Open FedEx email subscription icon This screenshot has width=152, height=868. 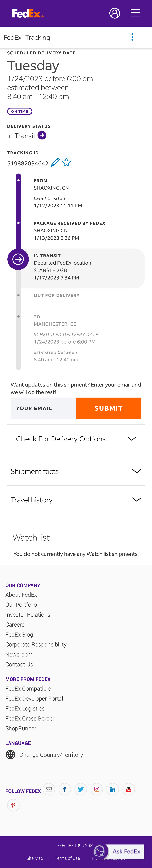point(49,789)
